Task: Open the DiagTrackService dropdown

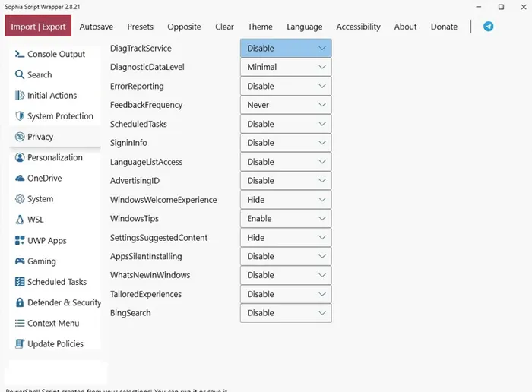Action: point(286,48)
